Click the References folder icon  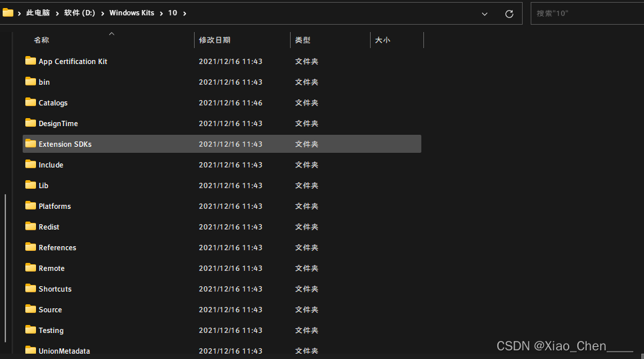coord(31,247)
